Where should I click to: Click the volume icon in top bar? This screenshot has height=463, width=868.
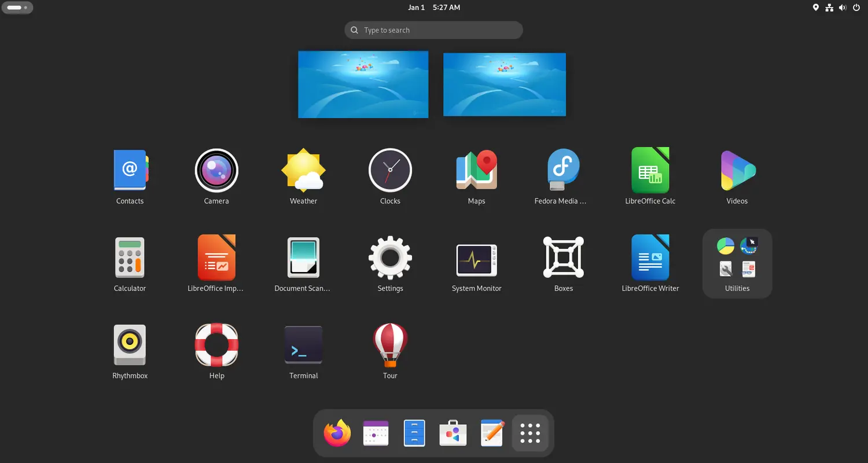click(843, 8)
